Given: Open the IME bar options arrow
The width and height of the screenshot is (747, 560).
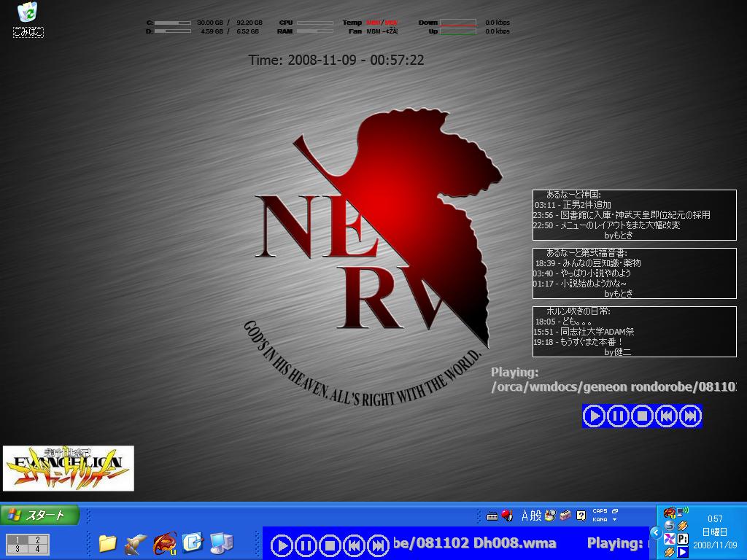Looking at the screenshot, I should coord(615,519).
